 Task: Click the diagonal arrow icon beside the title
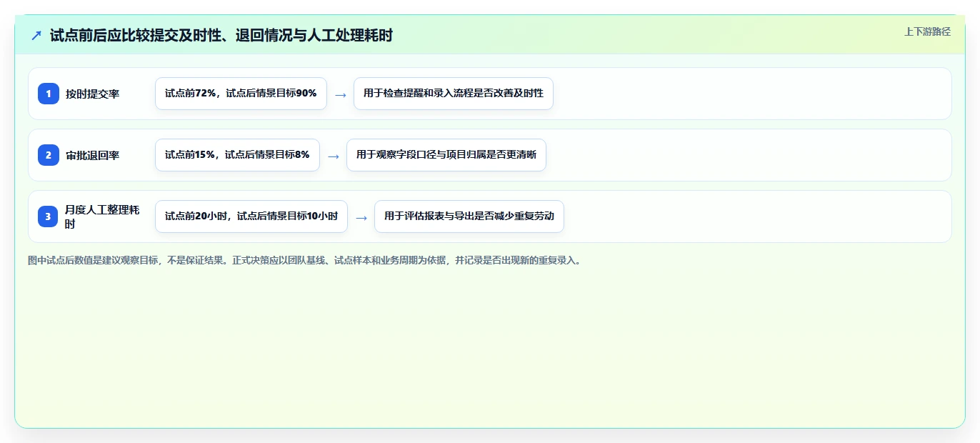tap(36, 35)
